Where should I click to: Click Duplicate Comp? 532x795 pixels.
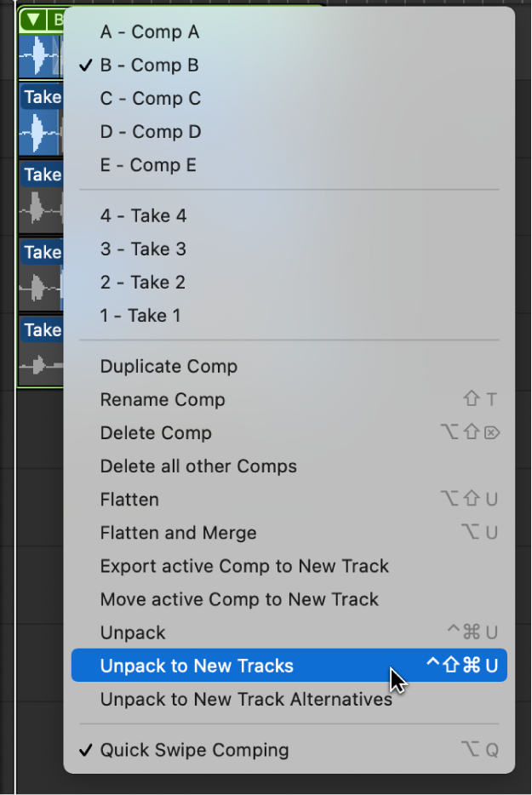169,367
